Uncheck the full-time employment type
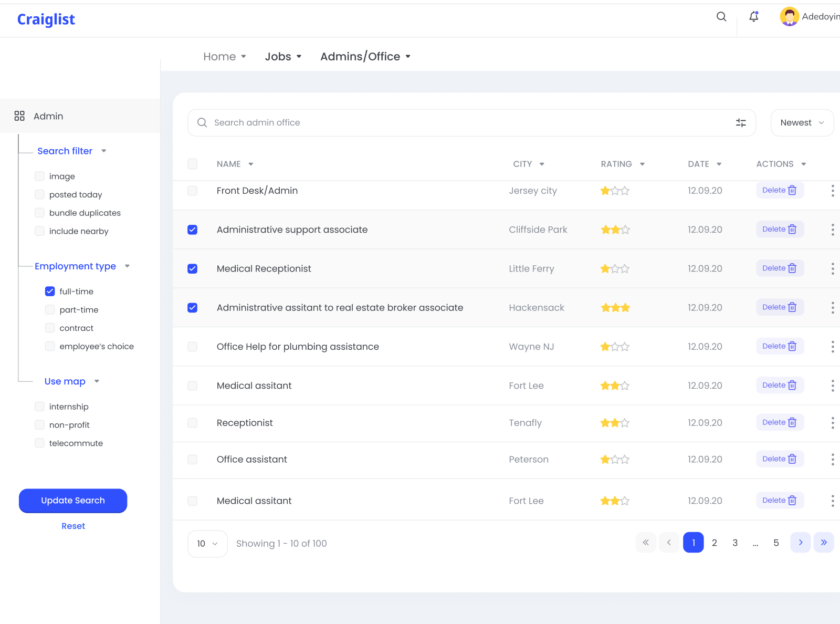This screenshot has width=840, height=624. pos(49,291)
